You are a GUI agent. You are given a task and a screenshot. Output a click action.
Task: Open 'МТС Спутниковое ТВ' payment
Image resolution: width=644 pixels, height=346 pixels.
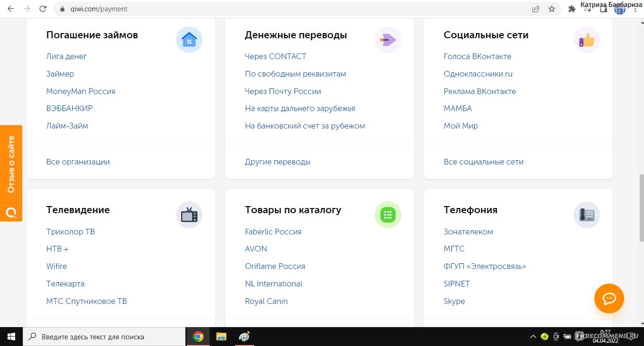[87, 301]
